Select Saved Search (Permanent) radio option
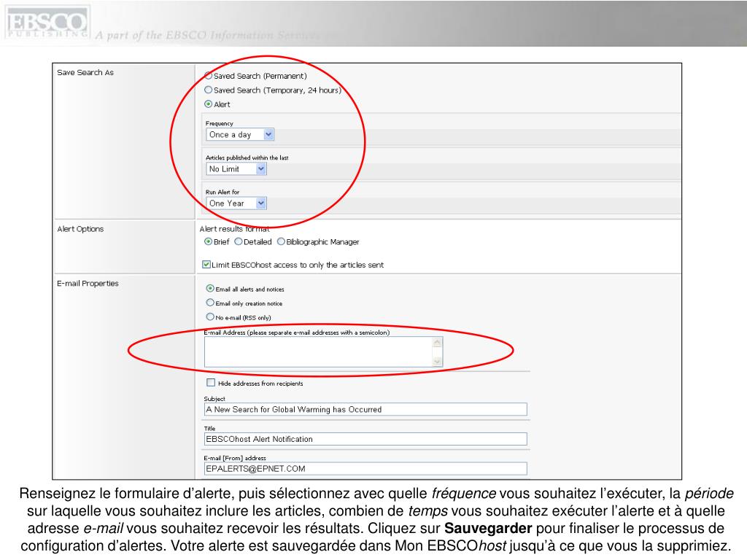This screenshot has height=560, width=747. click(x=208, y=76)
